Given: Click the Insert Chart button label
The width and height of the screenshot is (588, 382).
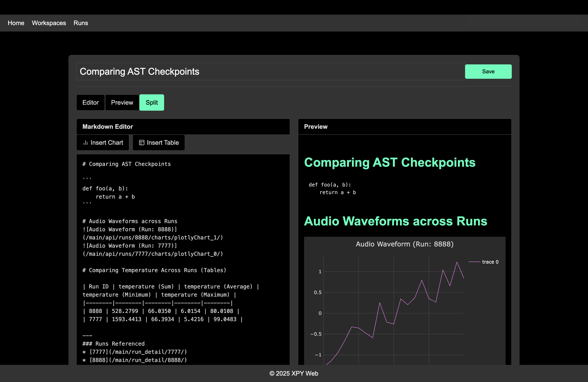Looking at the screenshot, I should [107, 143].
